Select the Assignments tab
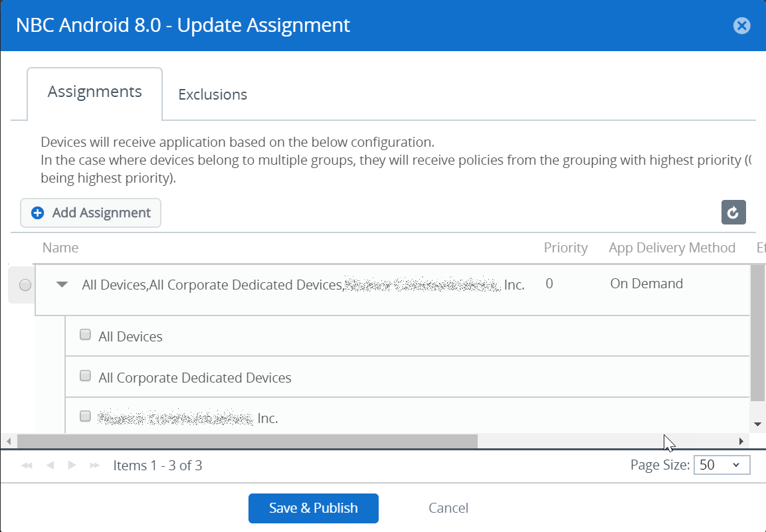 click(94, 92)
